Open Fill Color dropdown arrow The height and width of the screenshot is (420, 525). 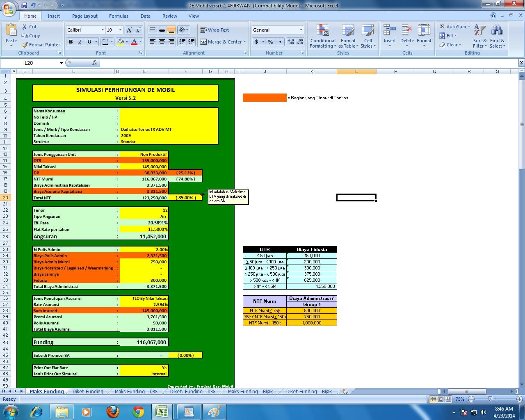(x=127, y=42)
